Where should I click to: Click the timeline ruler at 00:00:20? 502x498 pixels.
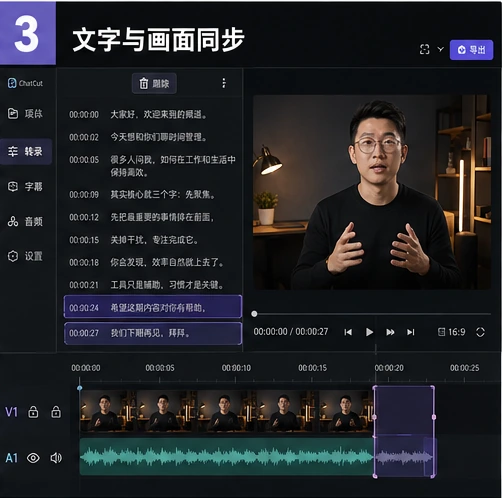389,368
